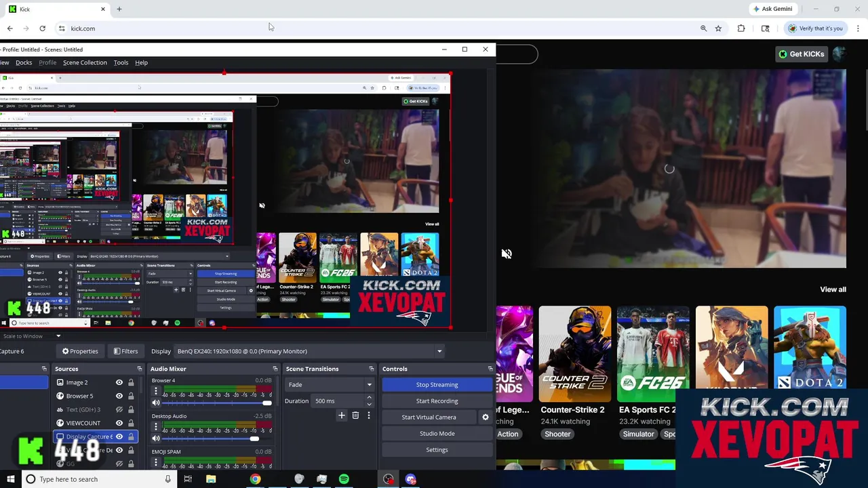Open Virtual Camera settings gear
The height and width of the screenshot is (488, 868).
(x=486, y=418)
